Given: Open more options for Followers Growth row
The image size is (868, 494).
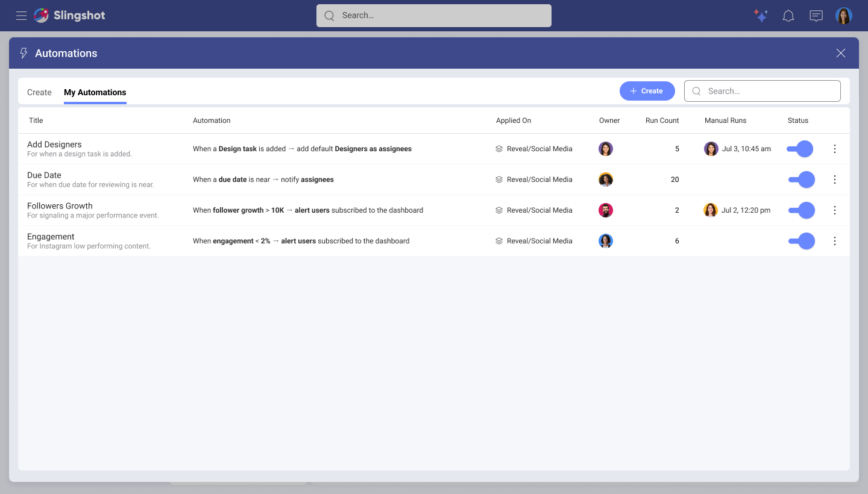Looking at the screenshot, I should [x=835, y=210].
